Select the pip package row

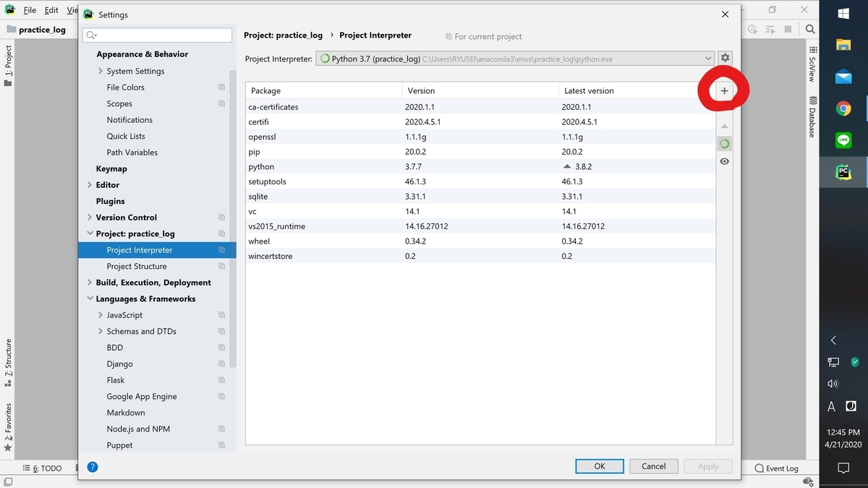(480, 152)
